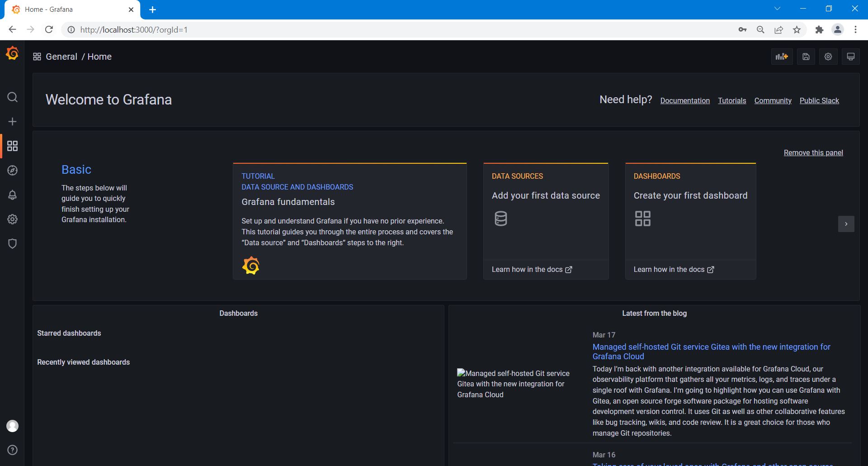
Task: Select the Home - Grafana browser tab
Action: [x=68, y=10]
